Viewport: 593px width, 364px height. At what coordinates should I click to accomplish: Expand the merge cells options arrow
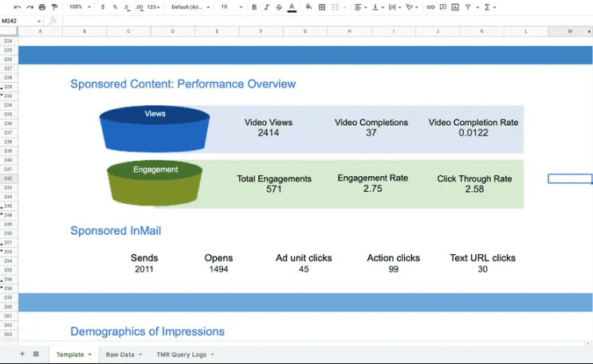pos(344,7)
